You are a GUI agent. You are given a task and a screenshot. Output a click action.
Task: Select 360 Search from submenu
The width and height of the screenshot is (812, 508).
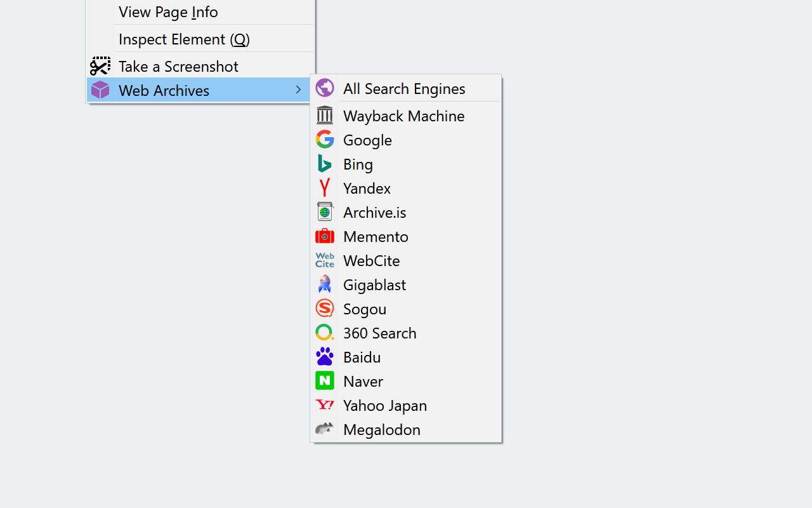[x=406, y=333]
